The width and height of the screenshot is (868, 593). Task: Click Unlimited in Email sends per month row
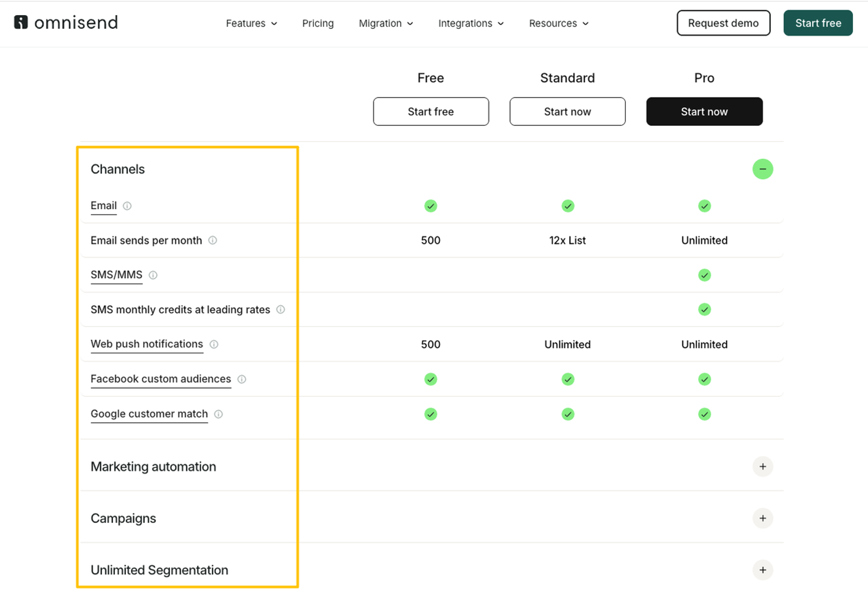click(705, 240)
